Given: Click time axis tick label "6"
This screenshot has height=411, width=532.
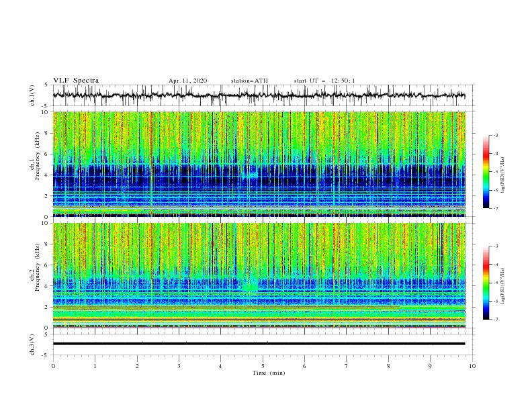Looking at the screenshot, I should (x=305, y=366).
